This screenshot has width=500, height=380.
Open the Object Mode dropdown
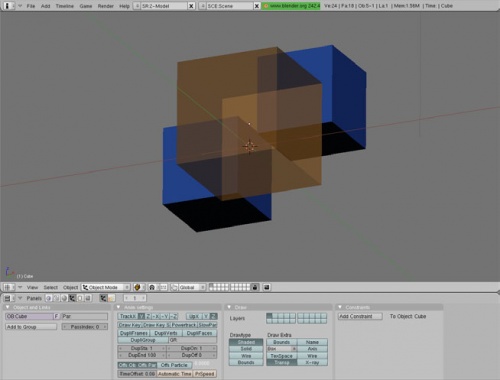pyautogui.click(x=106, y=287)
